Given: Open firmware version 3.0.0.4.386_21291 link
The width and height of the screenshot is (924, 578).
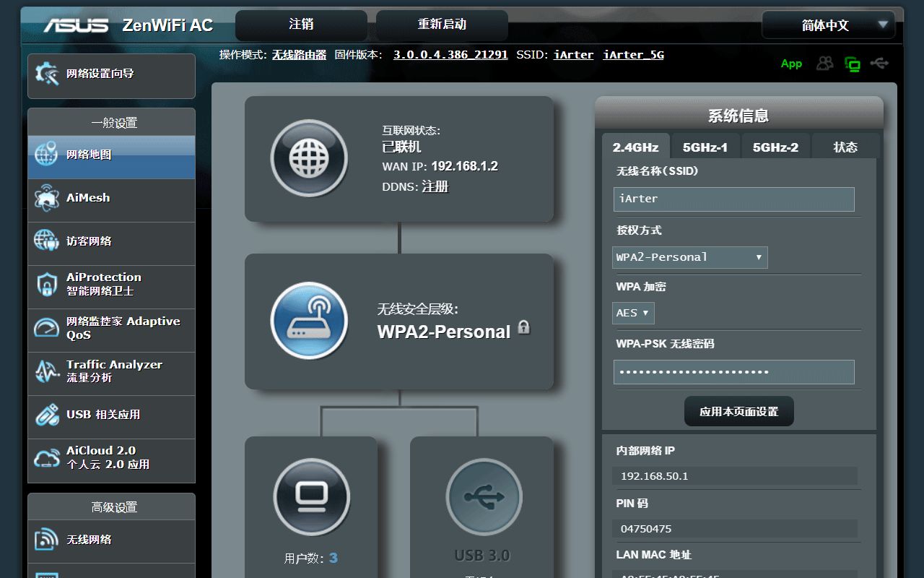Looking at the screenshot, I should 450,55.
